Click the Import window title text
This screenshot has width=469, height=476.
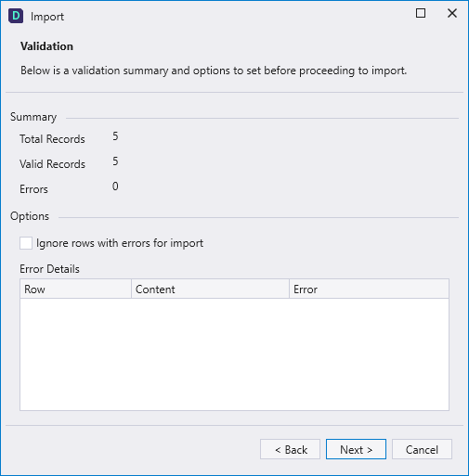[x=47, y=17]
